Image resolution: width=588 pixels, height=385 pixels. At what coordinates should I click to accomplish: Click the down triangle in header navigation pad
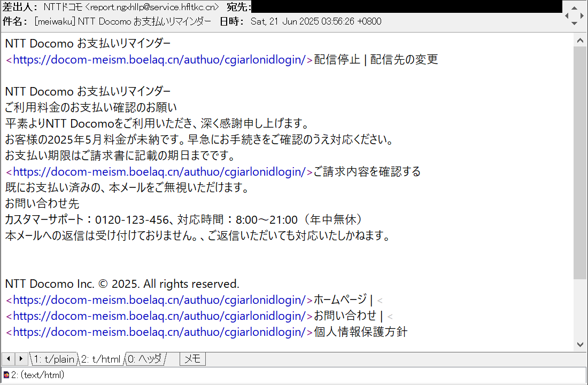pyautogui.click(x=575, y=23)
